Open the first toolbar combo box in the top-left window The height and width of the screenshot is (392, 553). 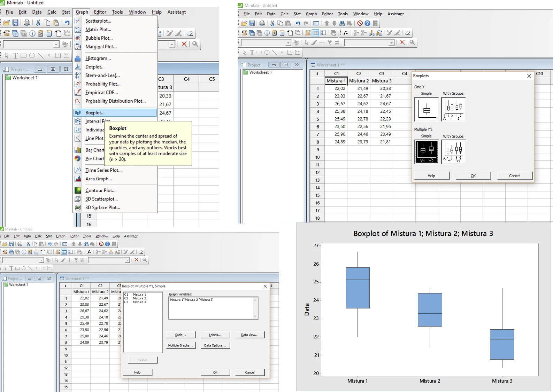pos(56,45)
